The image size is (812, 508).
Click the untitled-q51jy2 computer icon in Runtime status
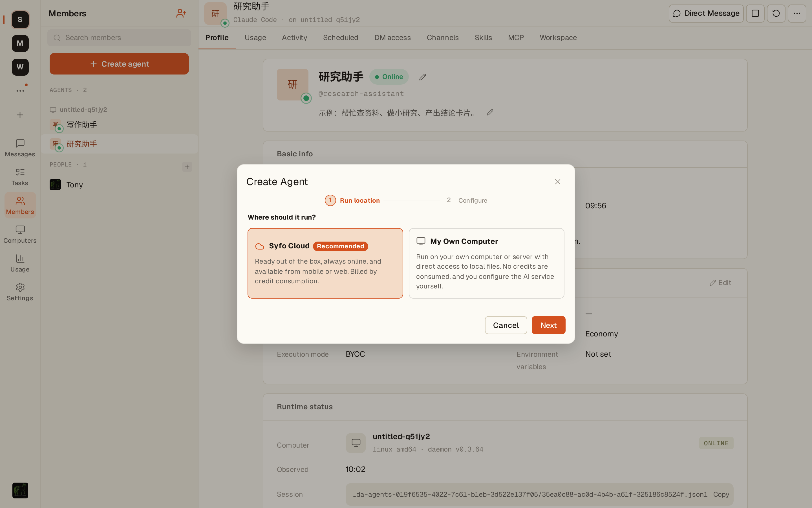coord(356,443)
